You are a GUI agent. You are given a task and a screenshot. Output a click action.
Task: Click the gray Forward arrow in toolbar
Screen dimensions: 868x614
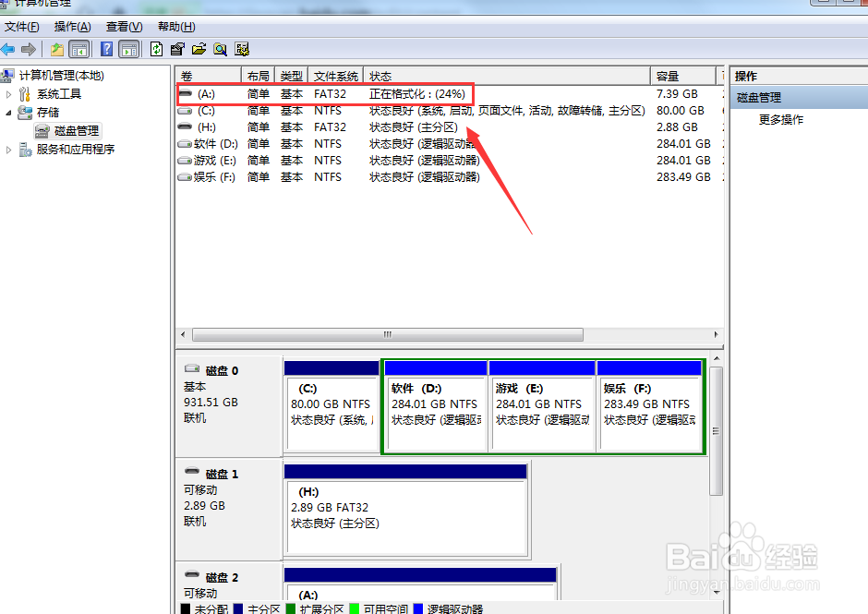[29, 49]
